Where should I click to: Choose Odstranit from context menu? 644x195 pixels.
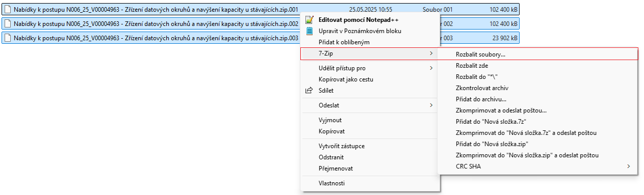point(370,157)
